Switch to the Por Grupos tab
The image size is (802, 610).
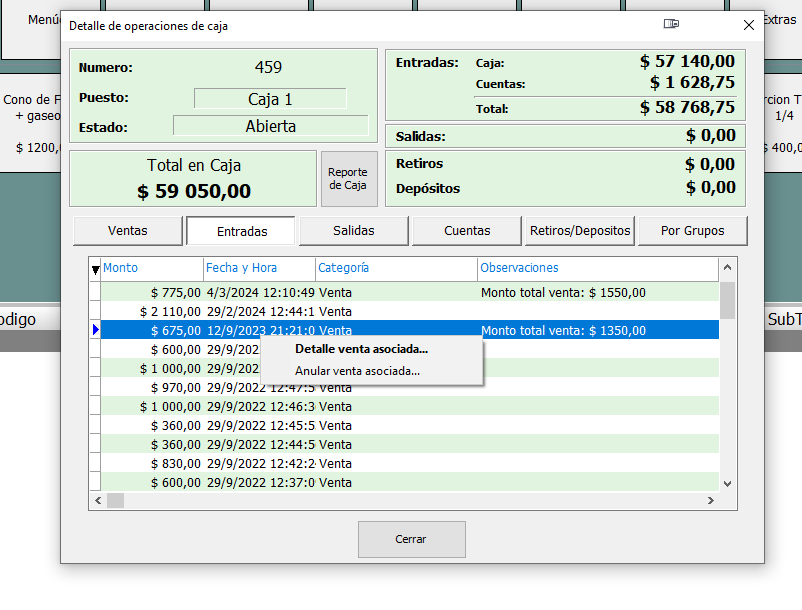[x=693, y=231]
